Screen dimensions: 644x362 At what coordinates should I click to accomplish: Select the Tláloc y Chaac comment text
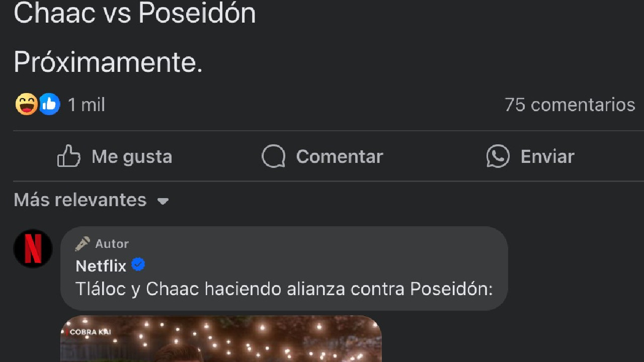pyautogui.click(x=284, y=289)
